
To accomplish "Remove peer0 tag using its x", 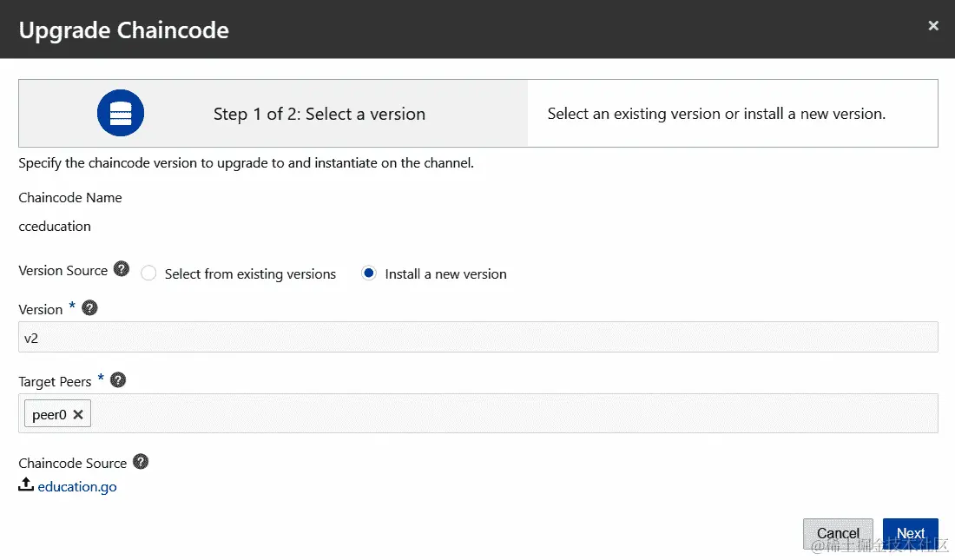I will 78,415.
